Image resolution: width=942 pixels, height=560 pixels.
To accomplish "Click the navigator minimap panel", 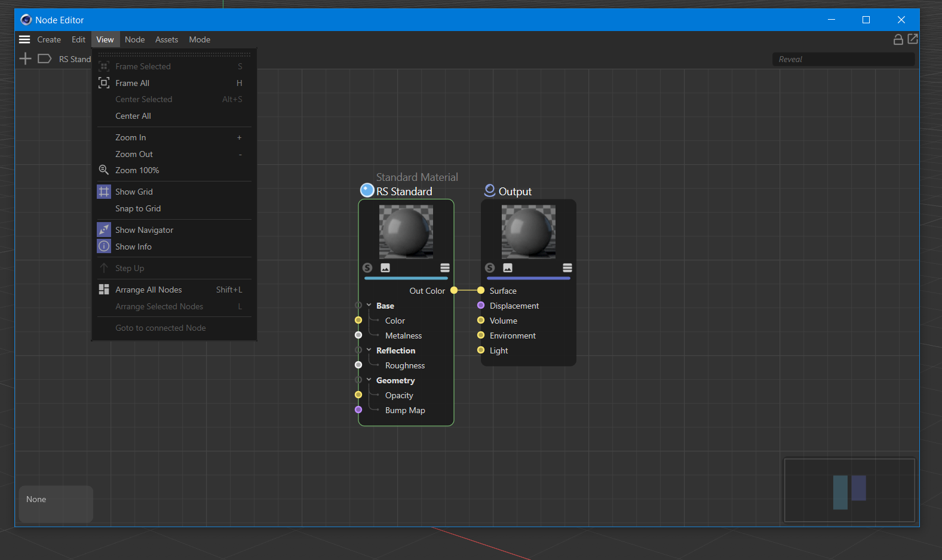I will 849,490.
